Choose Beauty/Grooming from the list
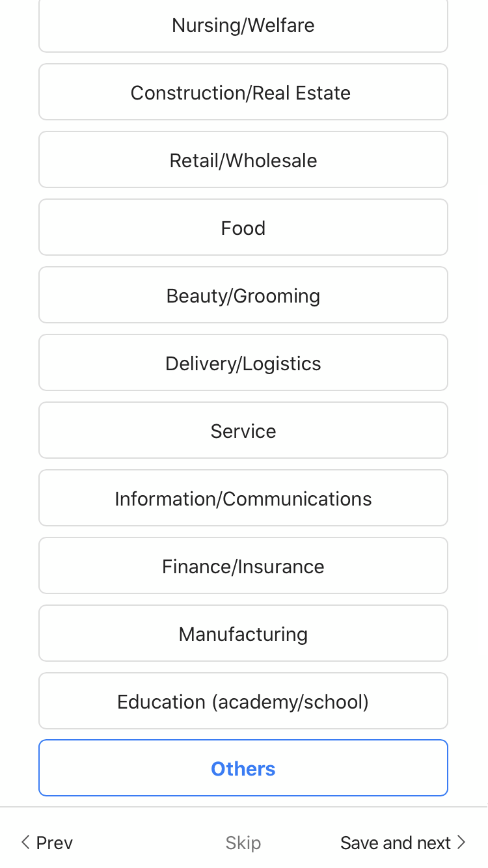488x868 pixels. [243, 296]
